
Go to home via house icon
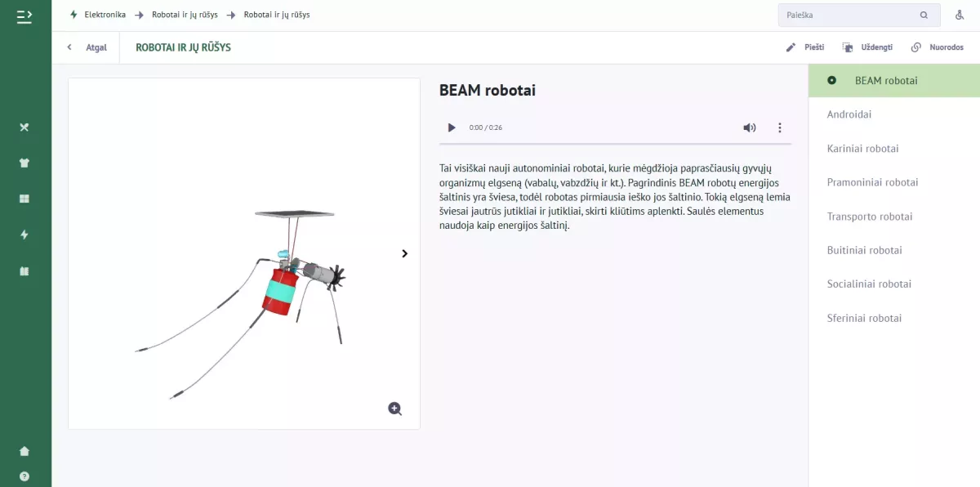coord(24,451)
